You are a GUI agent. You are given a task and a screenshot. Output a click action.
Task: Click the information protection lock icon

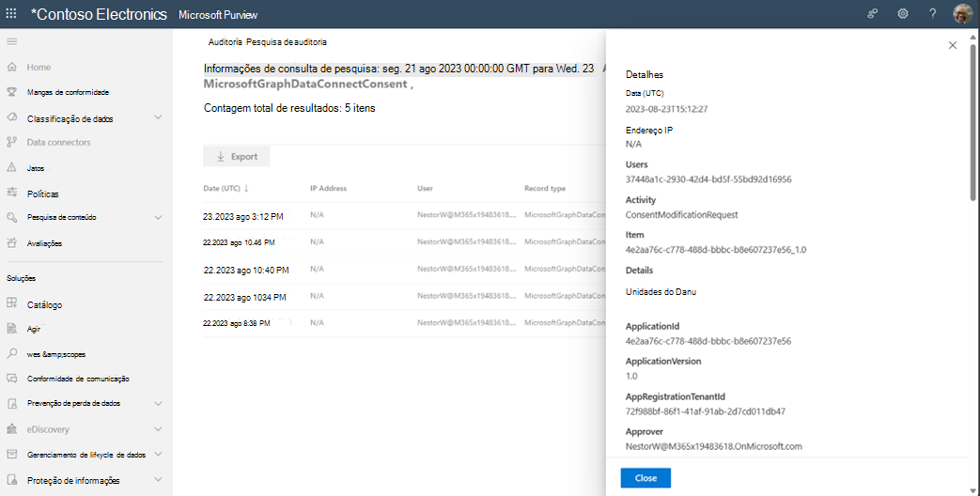[12, 480]
